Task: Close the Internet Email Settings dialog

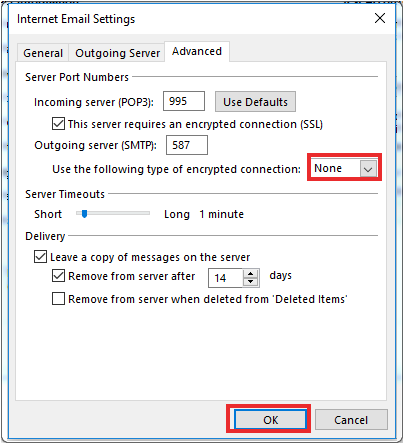Action: [380, 18]
